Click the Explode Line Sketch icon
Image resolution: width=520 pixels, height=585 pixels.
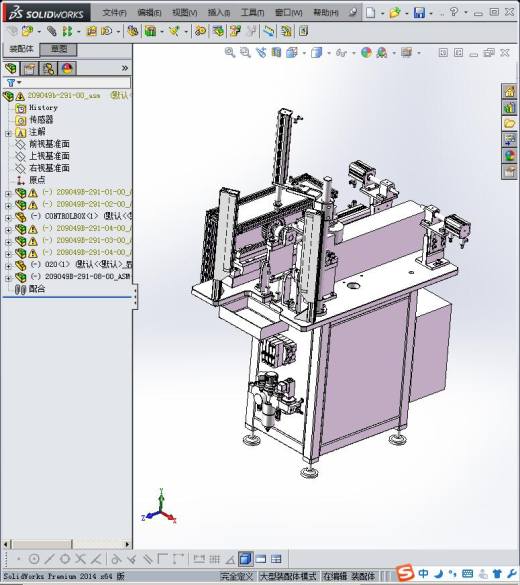pos(251,31)
